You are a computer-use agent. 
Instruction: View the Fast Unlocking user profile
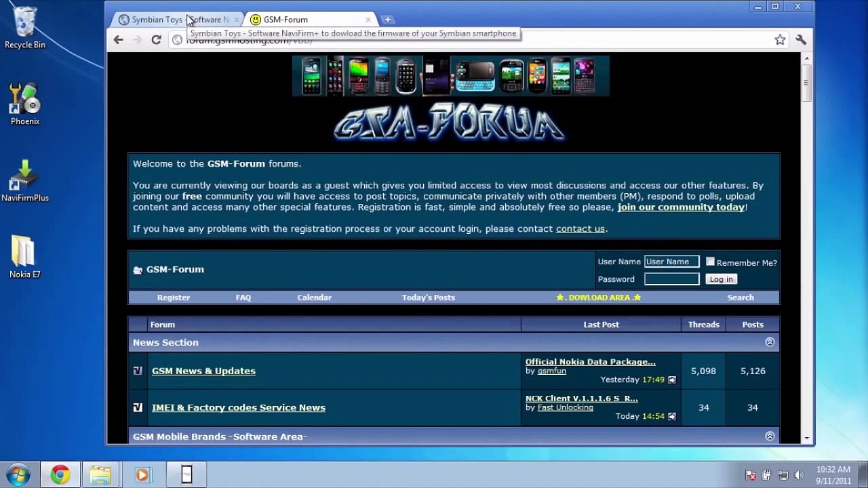566,407
